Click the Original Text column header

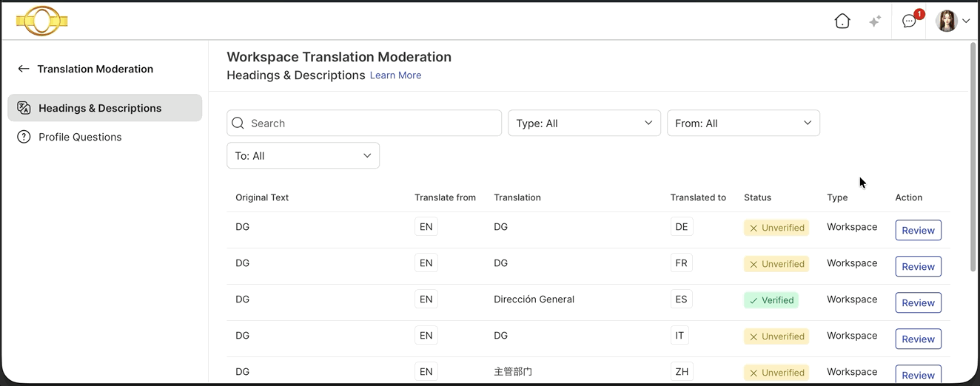(x=262, y=197)
